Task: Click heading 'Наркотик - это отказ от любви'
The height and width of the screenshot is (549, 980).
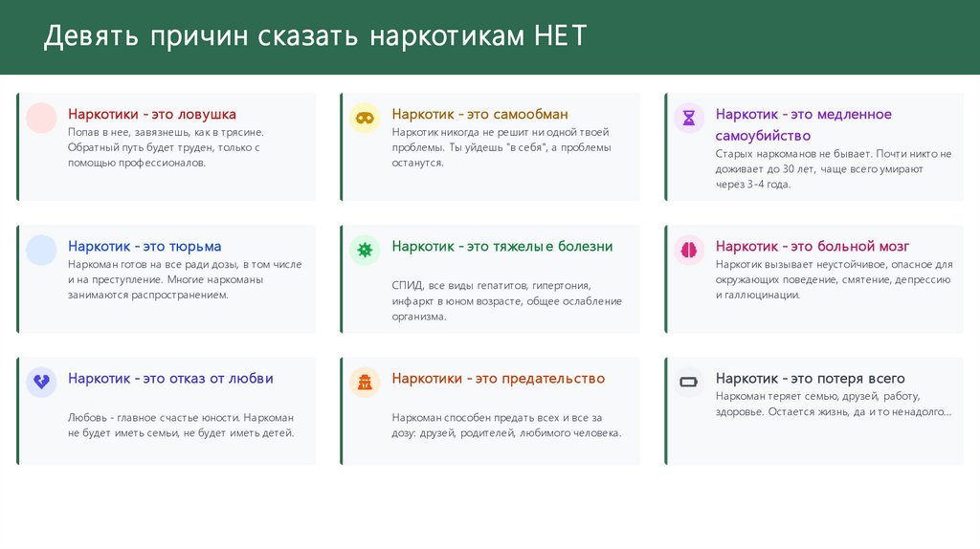Action: (170, 379)
